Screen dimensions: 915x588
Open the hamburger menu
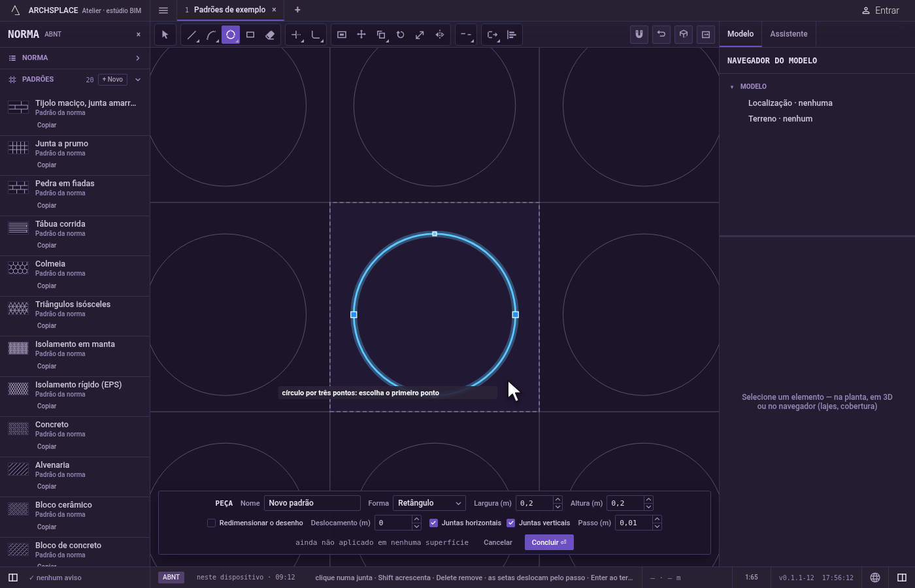coord(163,10)
